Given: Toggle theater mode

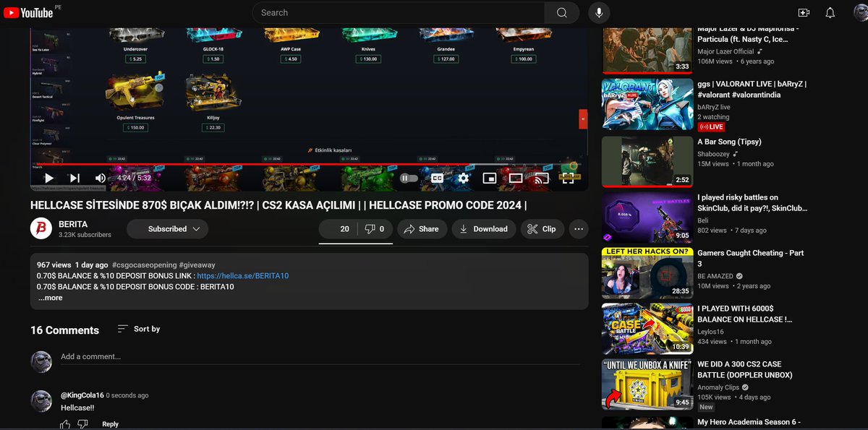Looking at the screenshot, I should point(516,178).
